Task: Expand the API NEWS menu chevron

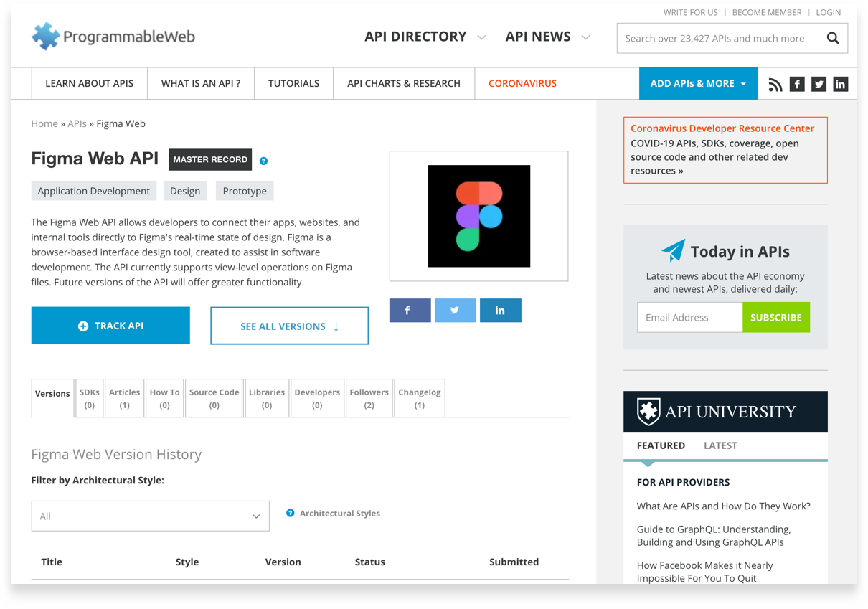Action: [x=585, y=37]
